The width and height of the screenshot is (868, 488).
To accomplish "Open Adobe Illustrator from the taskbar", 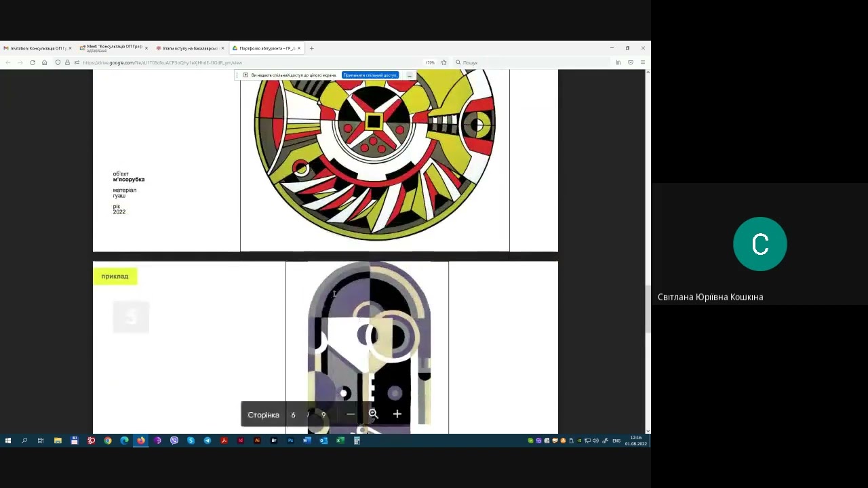I will pos(257,441).
